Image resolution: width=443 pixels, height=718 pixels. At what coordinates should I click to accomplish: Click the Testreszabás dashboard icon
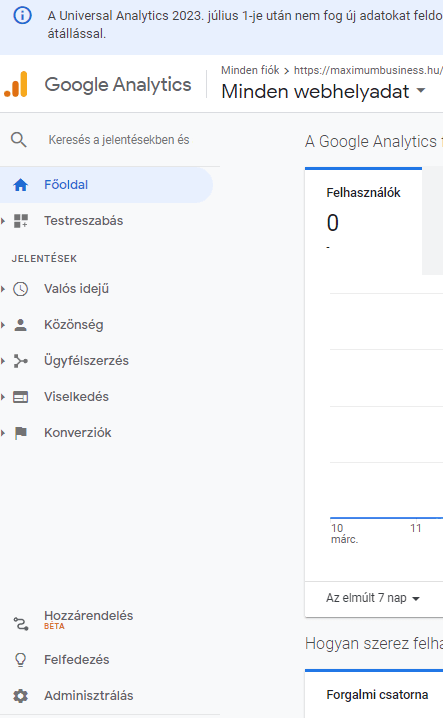click(x=21, y=221)
